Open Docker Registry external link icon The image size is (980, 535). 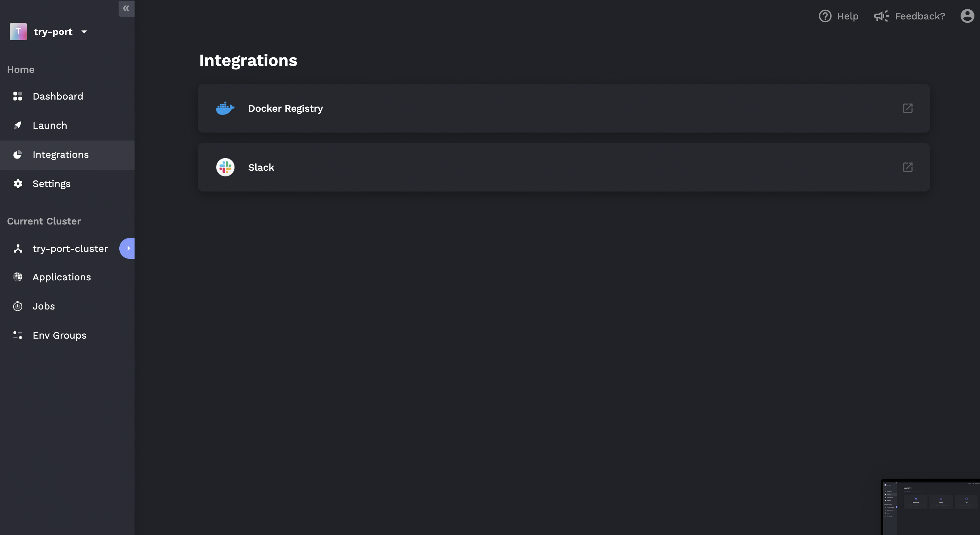pyautogui.click(x=908, y=109)
